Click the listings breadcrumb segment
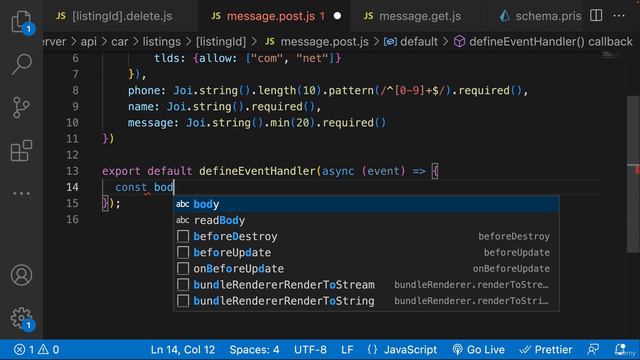Image resolution: width=640 pixels, height=360 pixels. (x=162, y=42)
